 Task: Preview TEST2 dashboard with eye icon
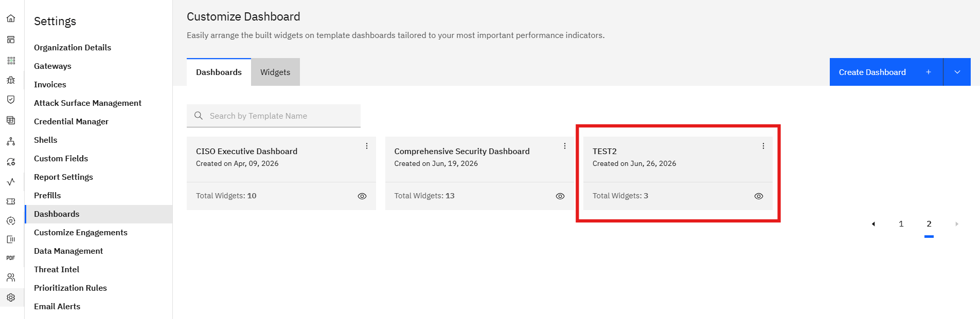(x=759, y=196)
